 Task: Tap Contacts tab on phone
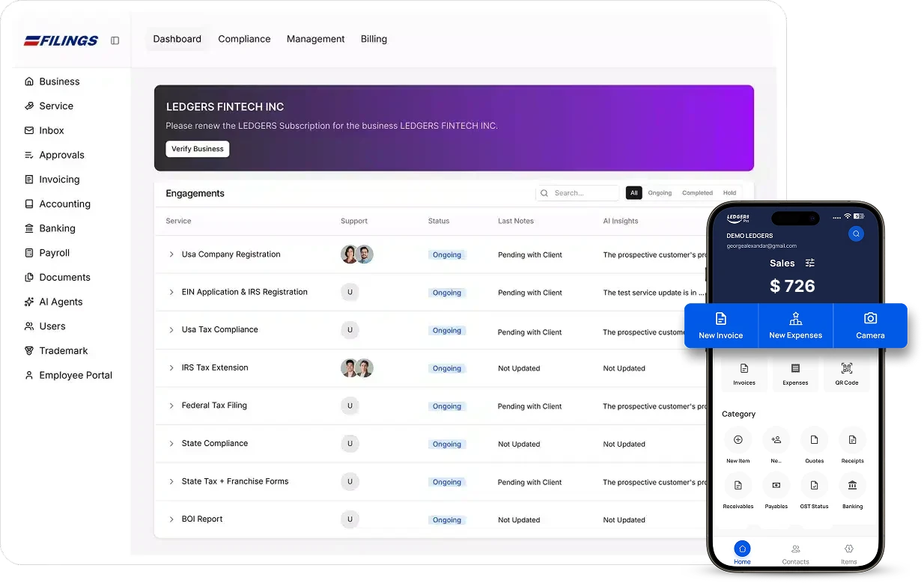[795, 553]
